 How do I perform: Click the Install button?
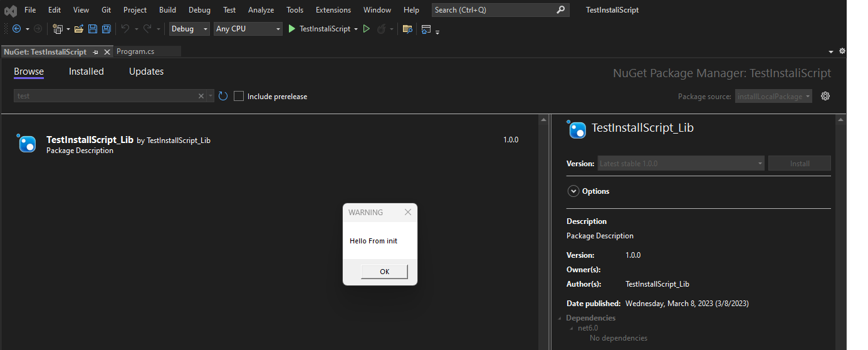pyautogui.click(x=800, y=163)
